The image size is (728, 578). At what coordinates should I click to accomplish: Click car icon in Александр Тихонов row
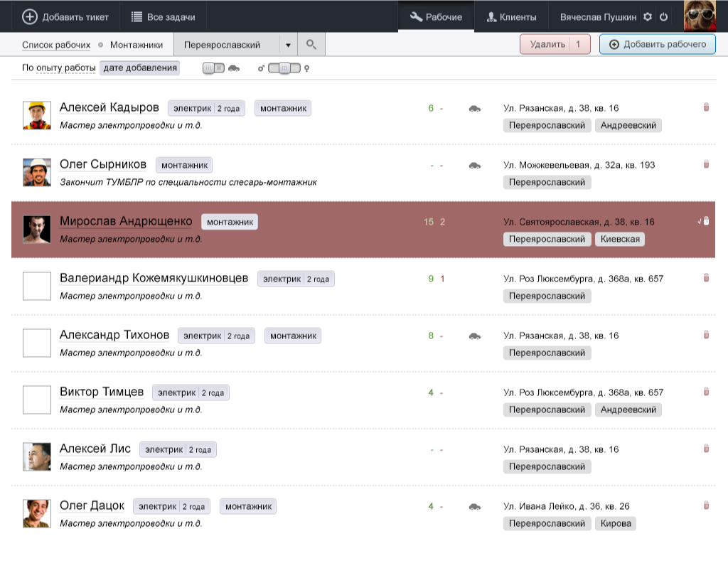[x=474, y=336]
